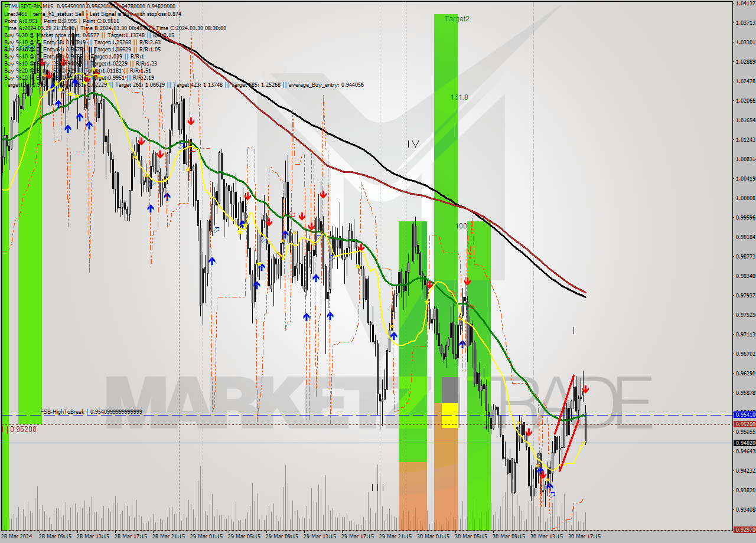
Task: Click the '28 Mar 2024' time axis label
Action: 18,537
